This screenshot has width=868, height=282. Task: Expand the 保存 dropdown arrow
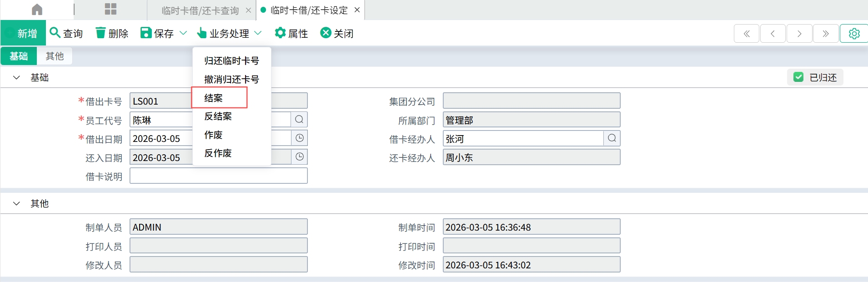183,33
